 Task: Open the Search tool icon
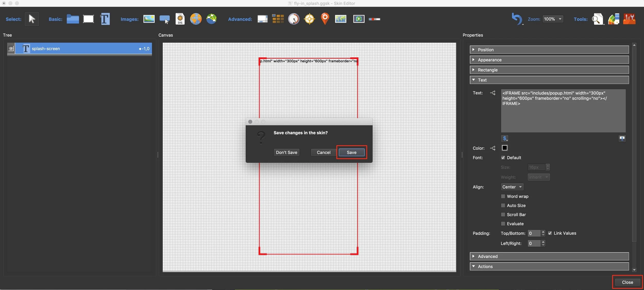597,19
